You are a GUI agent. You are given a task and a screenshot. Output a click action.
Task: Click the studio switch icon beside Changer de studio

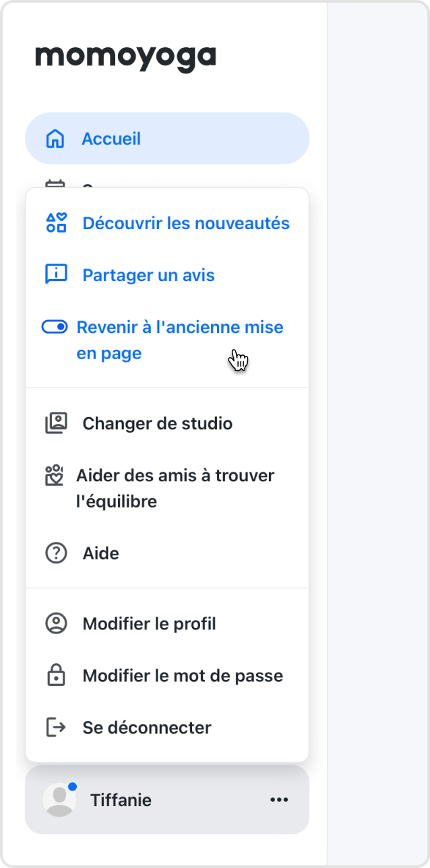[x=56, y=423]
